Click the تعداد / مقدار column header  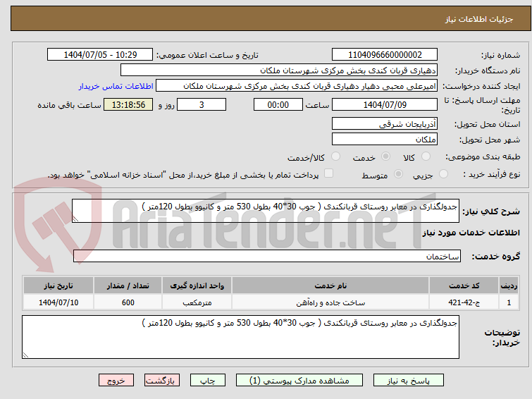coord(128,286)
